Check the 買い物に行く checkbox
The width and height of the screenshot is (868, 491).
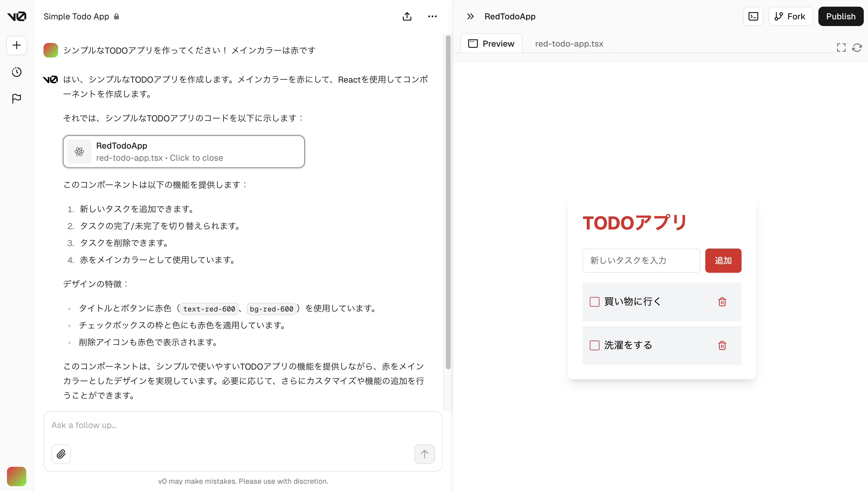tap(595, 302)
